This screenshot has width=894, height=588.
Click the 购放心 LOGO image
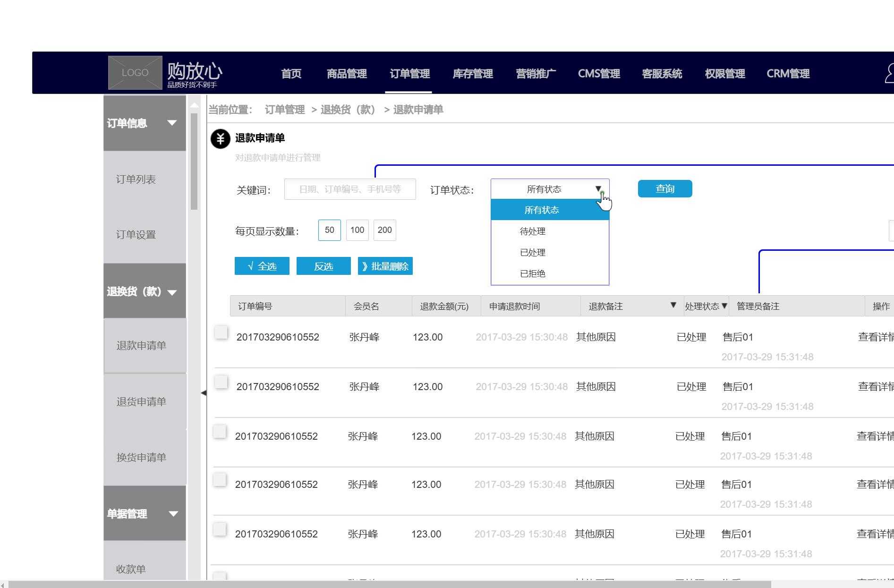(135, 72)
